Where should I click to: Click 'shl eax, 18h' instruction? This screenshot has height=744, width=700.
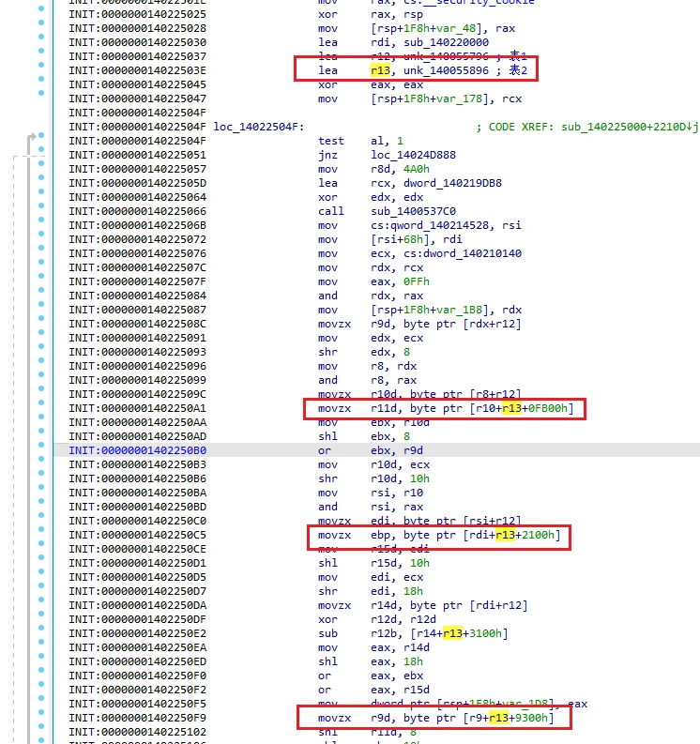tap(371, 662)
